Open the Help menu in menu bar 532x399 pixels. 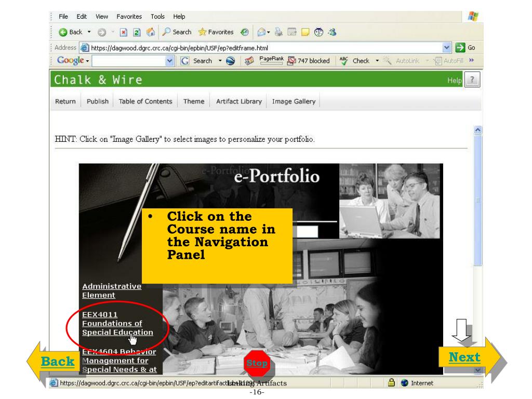(179, 16)
